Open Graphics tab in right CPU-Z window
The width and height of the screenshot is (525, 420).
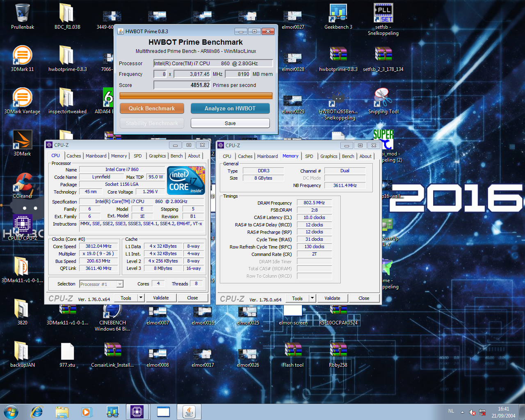[329, 156]
